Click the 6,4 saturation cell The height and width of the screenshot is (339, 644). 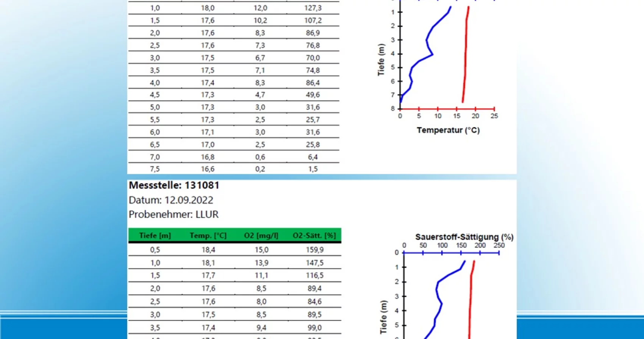pyautogui.click(x=313, y=157)
